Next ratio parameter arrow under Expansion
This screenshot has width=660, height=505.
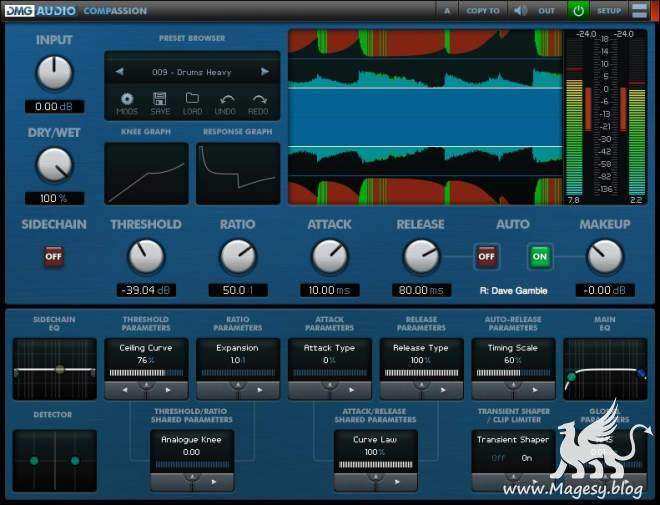(260, 390)
